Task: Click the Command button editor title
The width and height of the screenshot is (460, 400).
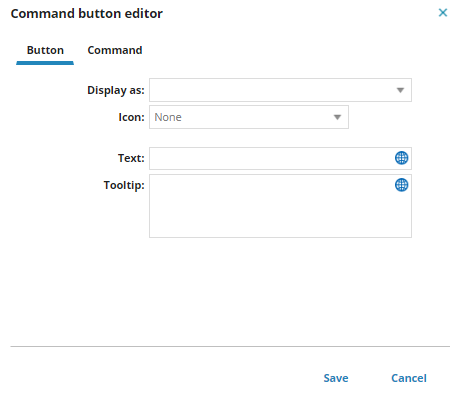Action: (87, 14)
